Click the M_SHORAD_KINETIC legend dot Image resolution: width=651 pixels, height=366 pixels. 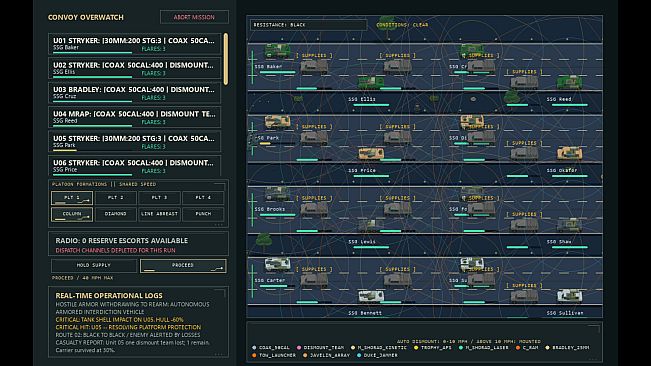[x=353, y=348]
